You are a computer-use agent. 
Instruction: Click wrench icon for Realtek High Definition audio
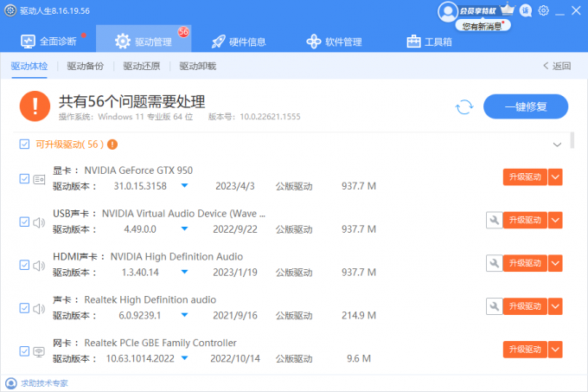[494, 306]
